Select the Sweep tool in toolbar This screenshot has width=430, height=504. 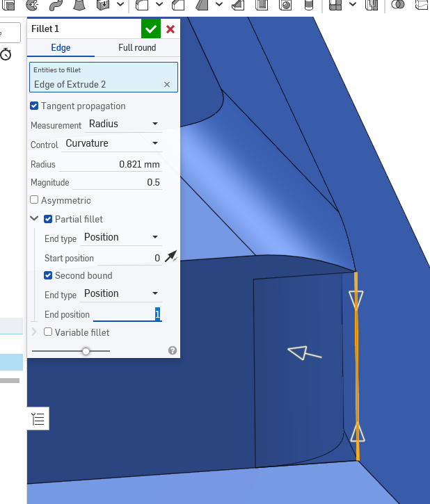pyautogui.click(x=56, y=5)
